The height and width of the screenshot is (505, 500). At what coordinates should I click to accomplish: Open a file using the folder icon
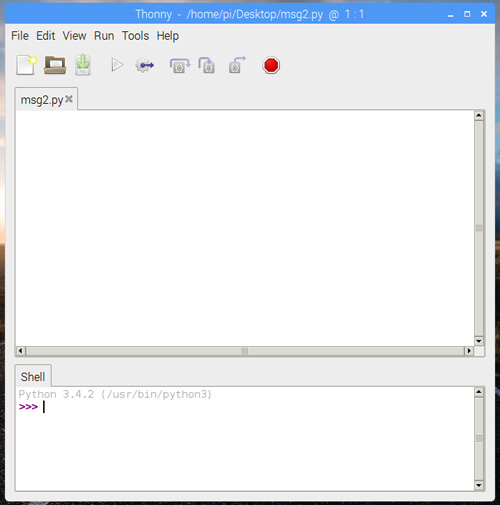[55, 65]
